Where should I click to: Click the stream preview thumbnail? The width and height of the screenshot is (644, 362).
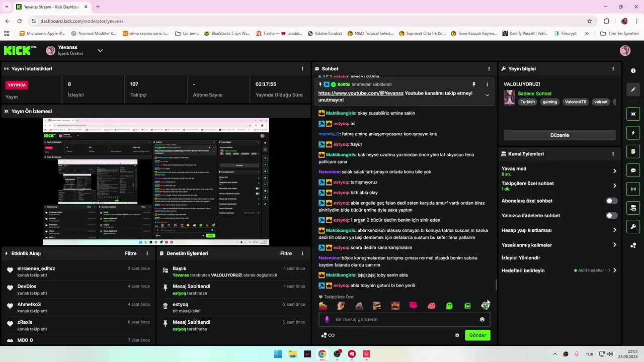coord(155,182)
